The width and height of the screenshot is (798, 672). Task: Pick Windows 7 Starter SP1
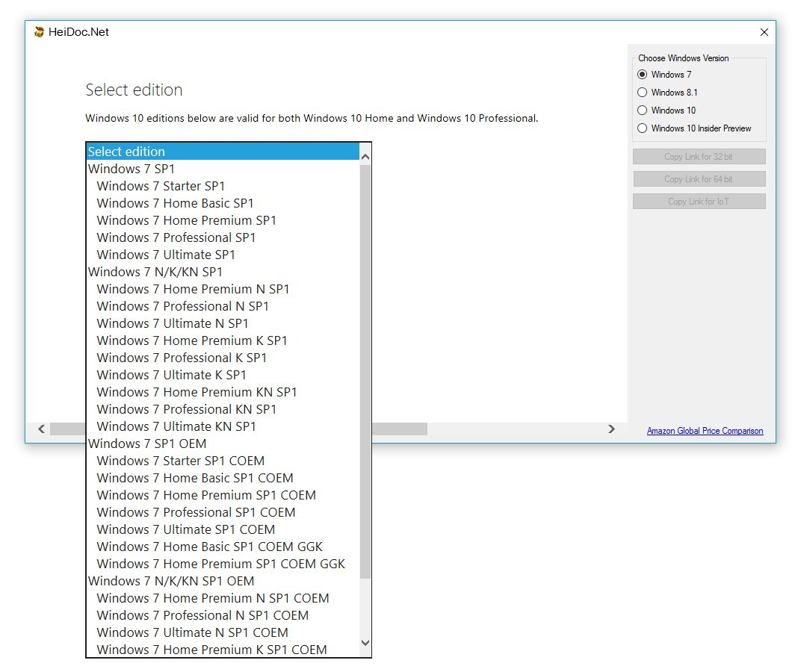[x=223, y=186]
